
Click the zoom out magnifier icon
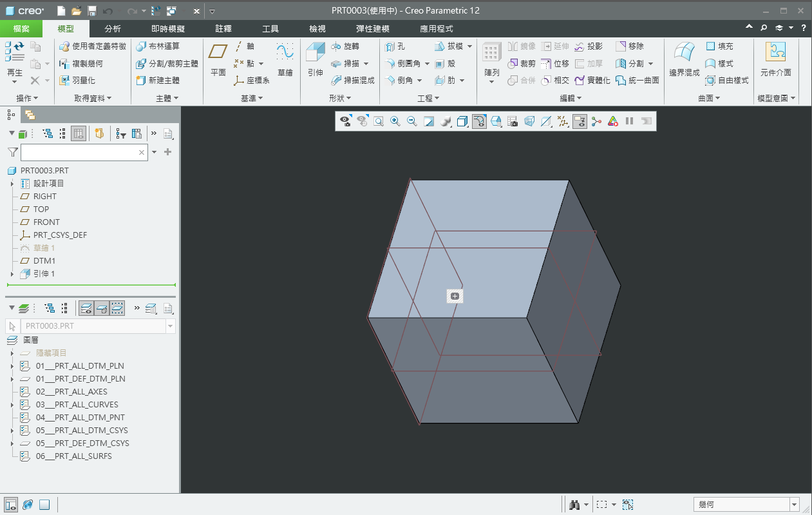pos(412,121)
